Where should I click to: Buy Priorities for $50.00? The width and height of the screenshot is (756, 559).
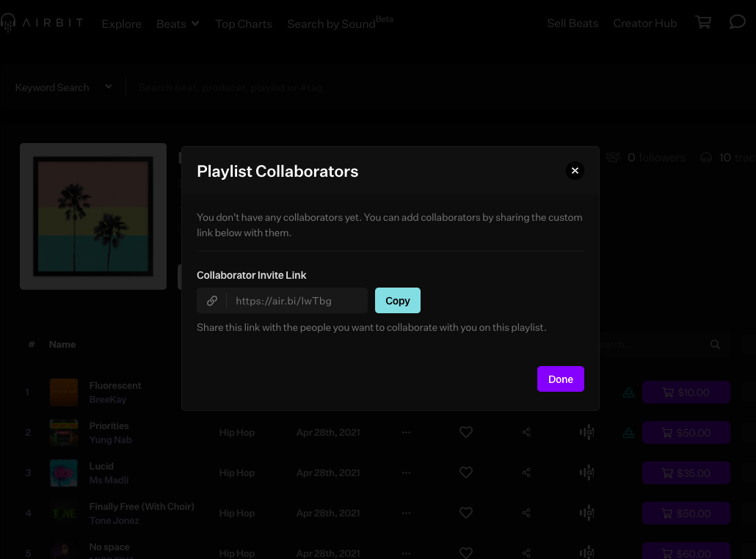pyautogui.click(x=686, y=433)
